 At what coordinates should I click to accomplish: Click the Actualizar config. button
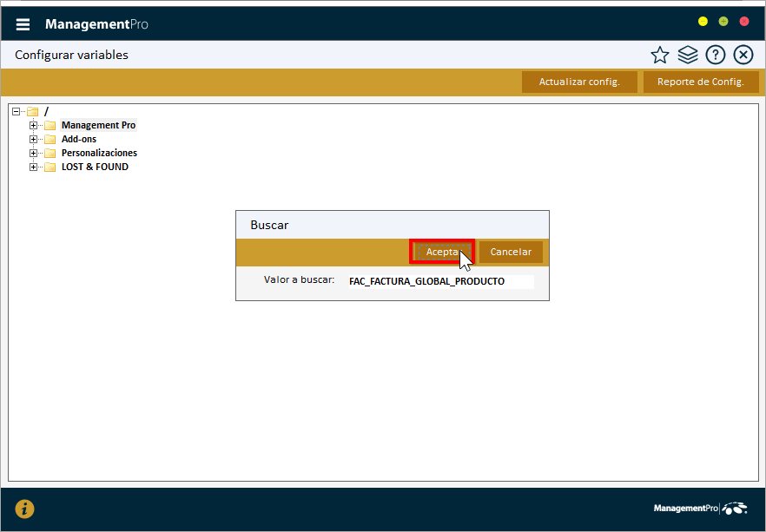pyautogui.click(x=579, y=82)
